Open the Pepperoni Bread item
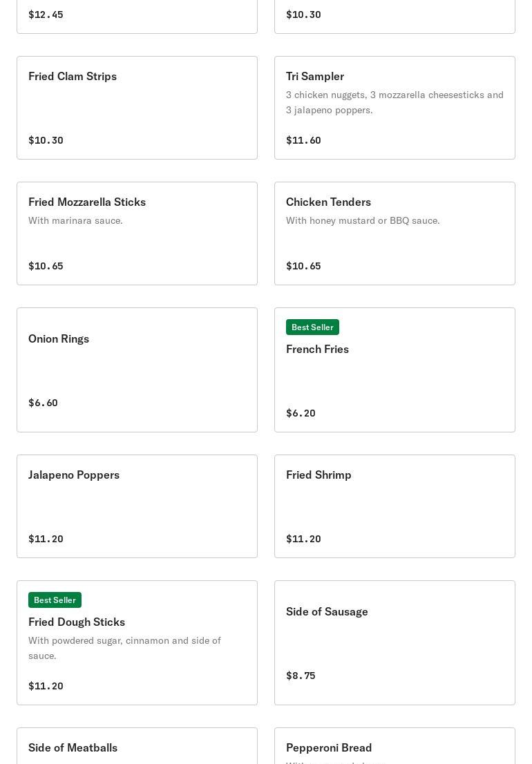532x764 pixels. point(395,747)
